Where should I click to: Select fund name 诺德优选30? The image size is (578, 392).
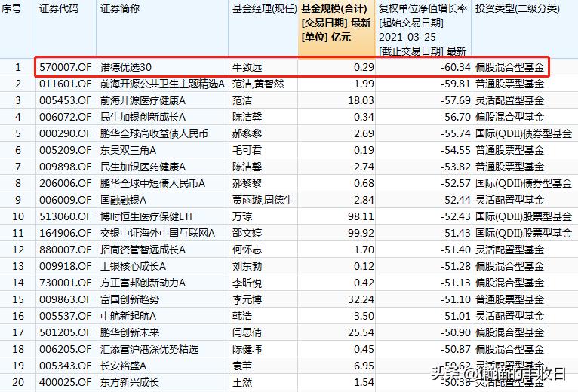coord(126,67)
